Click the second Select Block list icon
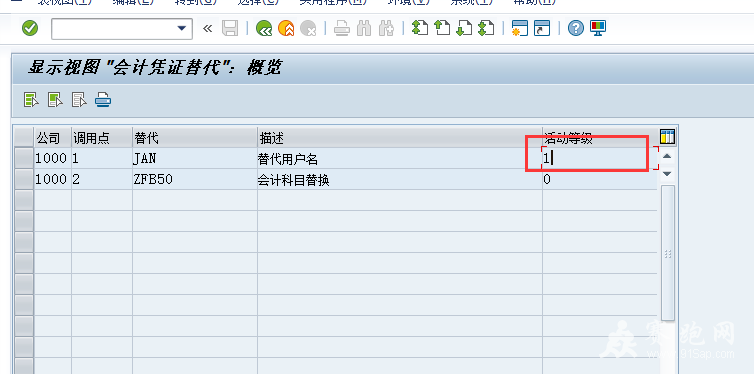Image resolution: width=754 pixels, height=374 pixels. click(55, 100)
